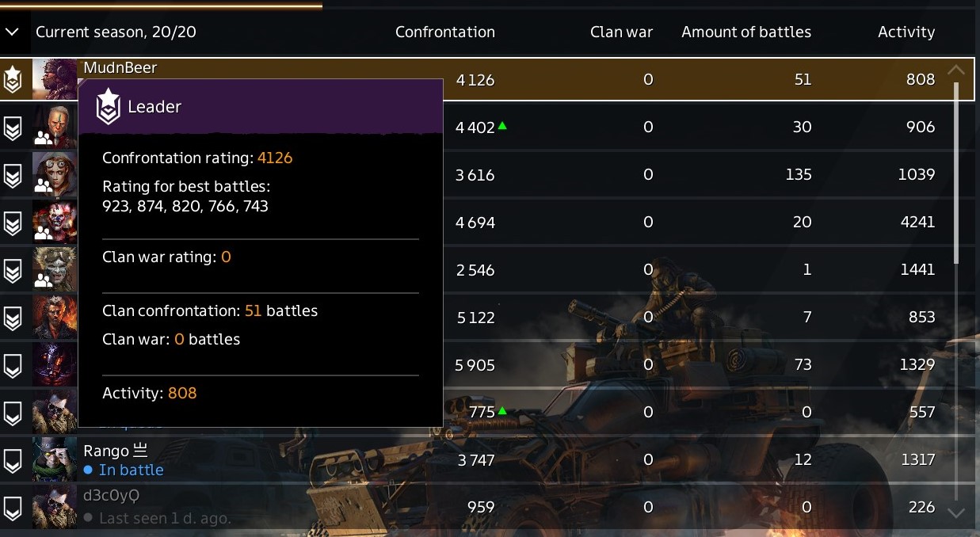Click the green rating-up arrow beside 4 402
The image size is (980, 537).
point(502,125)
